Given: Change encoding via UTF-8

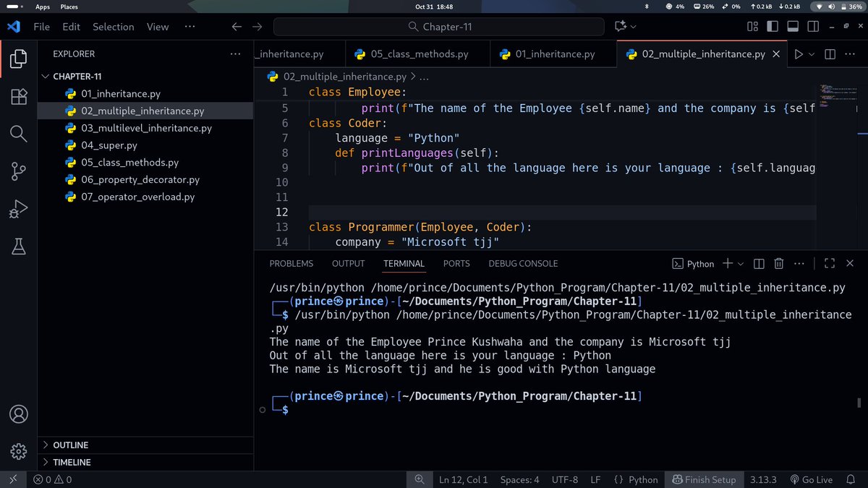Looking at the screenshot, I should point(565,479).
